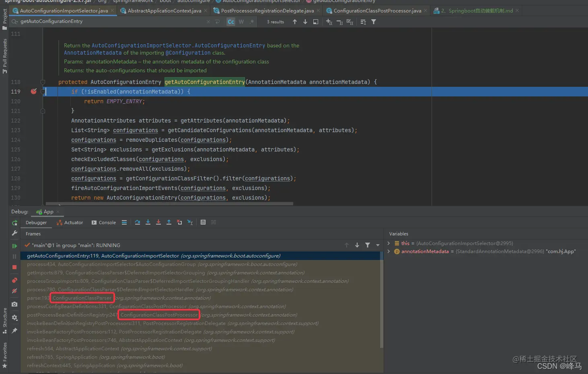Take a thread dump camera icon
This screenshot has width=588, height=374.
(x=14, y=304)
